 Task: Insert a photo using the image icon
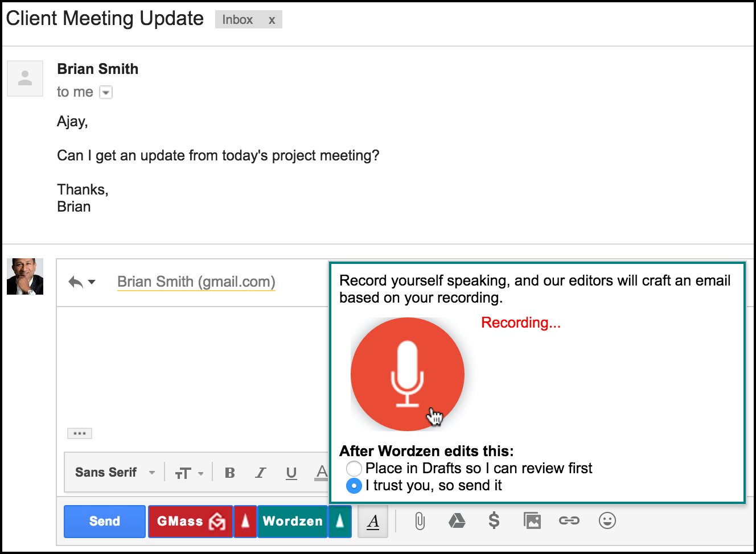point(532,520)
